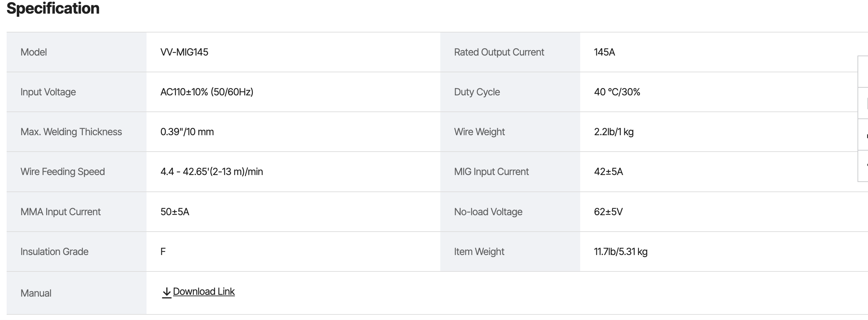This screenshot has width=868, height=320.
Task: Select the 0.39"/10 mm thickness value
Action: (187, 132)
